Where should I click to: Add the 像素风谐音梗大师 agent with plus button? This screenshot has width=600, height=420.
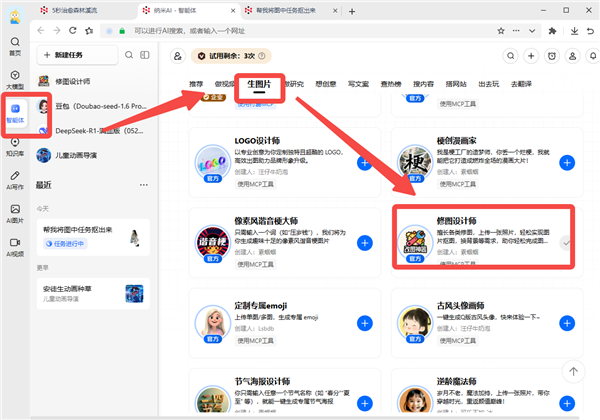pyautogui.click(x=365, y=243)
